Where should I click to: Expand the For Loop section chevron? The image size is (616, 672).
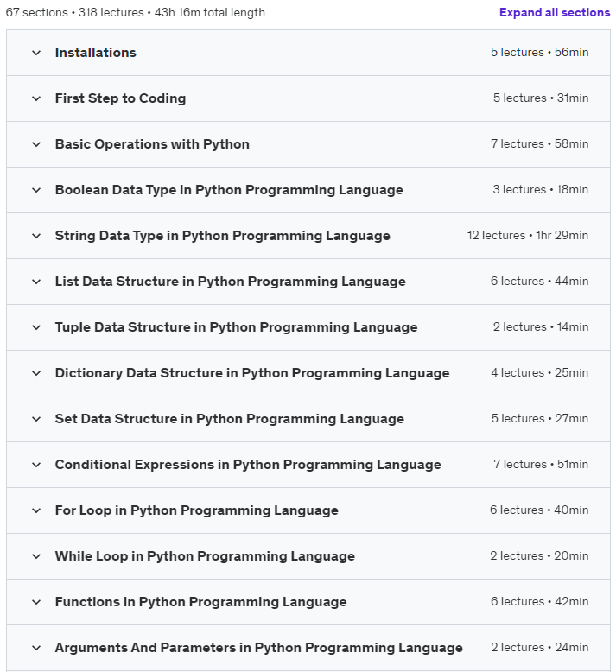point(36,510)
